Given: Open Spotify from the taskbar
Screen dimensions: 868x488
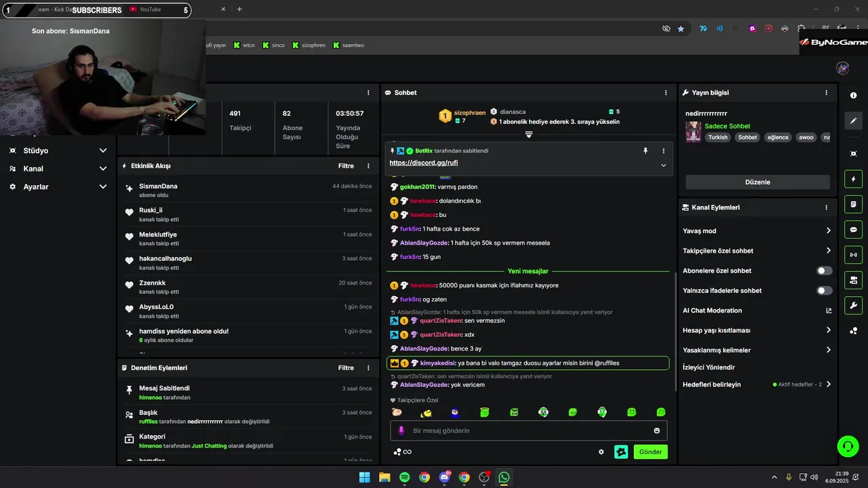Looking at the screenshot, I should pos(404,477).
